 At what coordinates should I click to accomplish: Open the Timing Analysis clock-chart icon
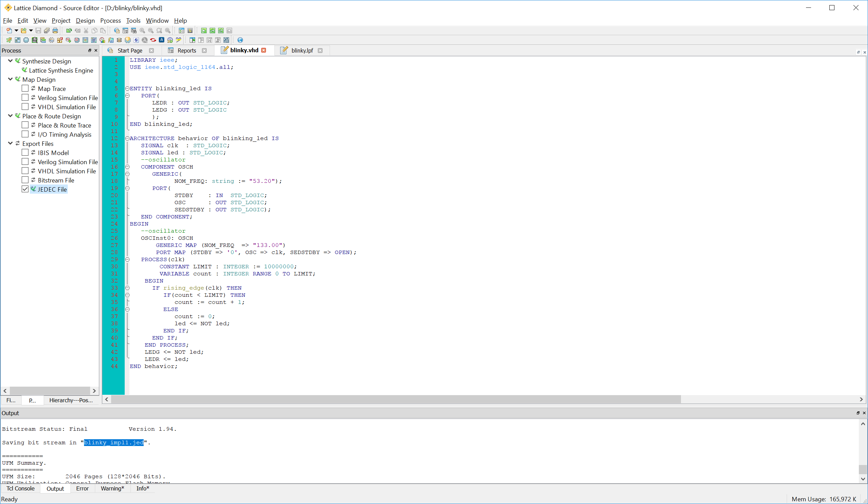[x=102, y=40]
